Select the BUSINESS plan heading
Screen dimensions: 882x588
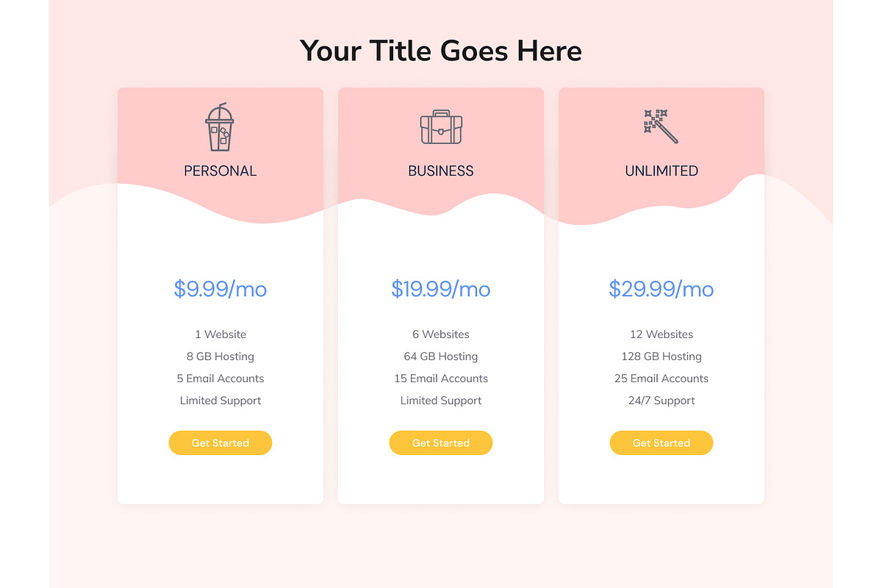pos(441,171)
